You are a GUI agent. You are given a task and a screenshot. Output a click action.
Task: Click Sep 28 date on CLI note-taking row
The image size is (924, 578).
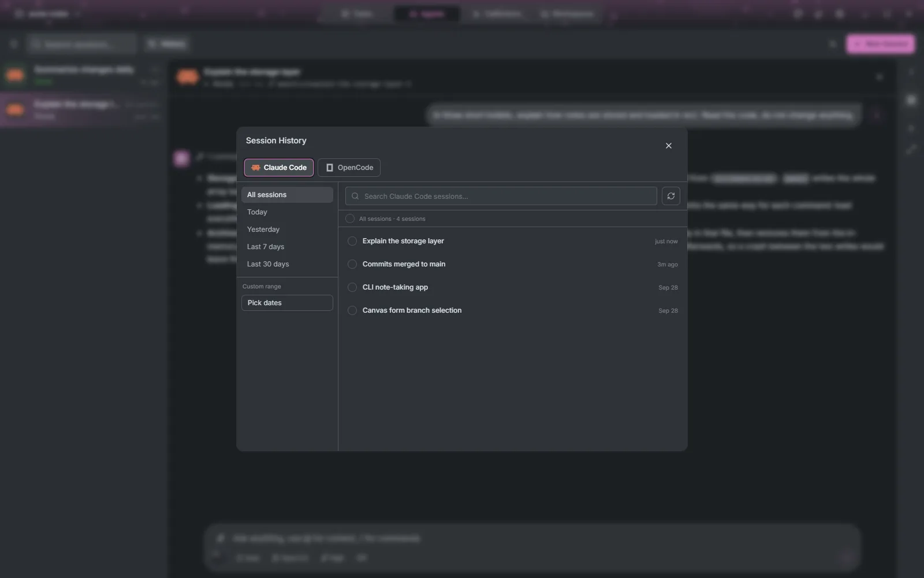point(668,288)
